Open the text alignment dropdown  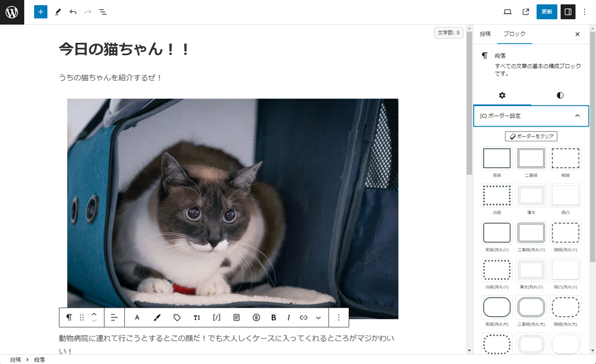[x=114, y=317]
